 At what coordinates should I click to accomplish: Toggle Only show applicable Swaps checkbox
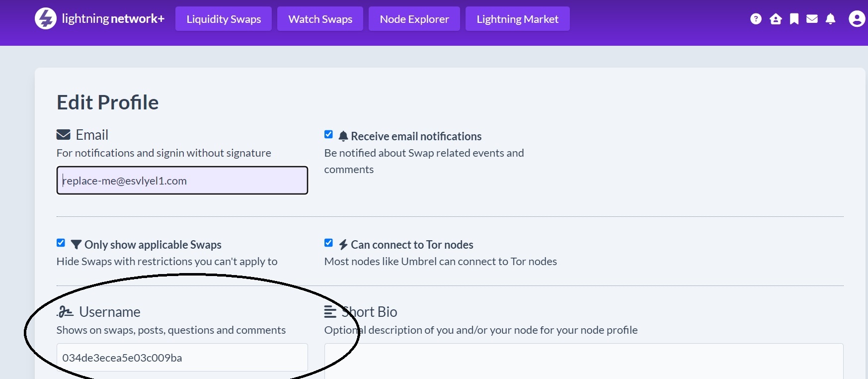point(61,243)
